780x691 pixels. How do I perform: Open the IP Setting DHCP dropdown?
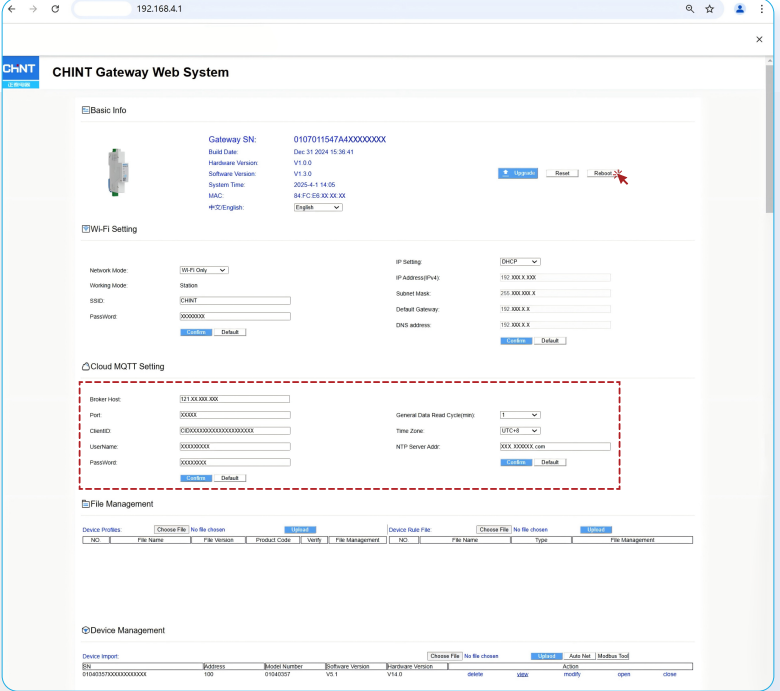(520, 262)
